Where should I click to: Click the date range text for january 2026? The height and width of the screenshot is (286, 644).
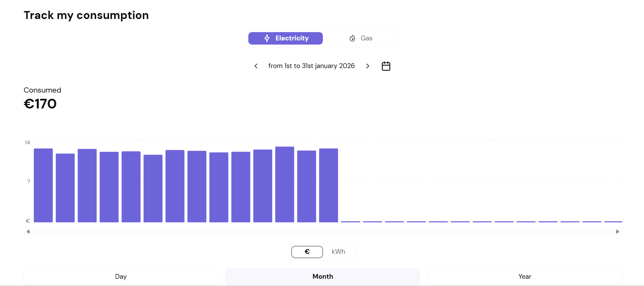tap(311, 66)
